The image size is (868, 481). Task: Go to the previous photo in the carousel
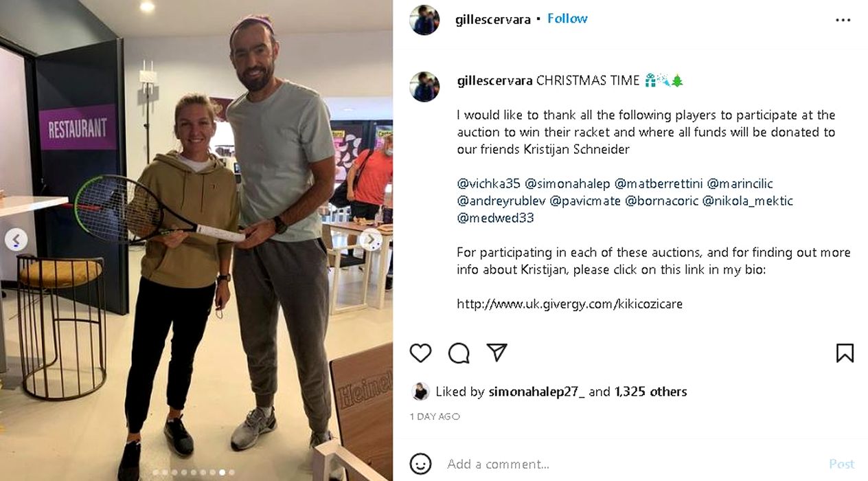tap(16, 240)
